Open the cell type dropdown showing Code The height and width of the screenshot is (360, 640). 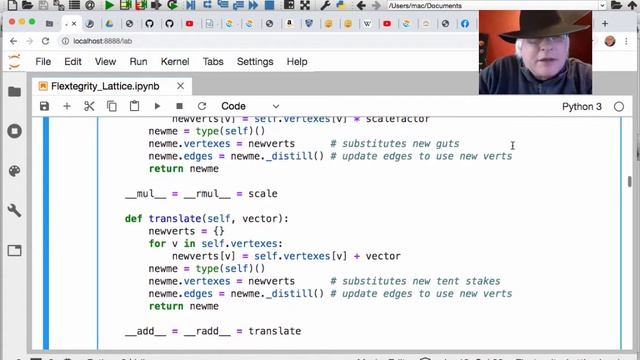click(x=250, y=107)
